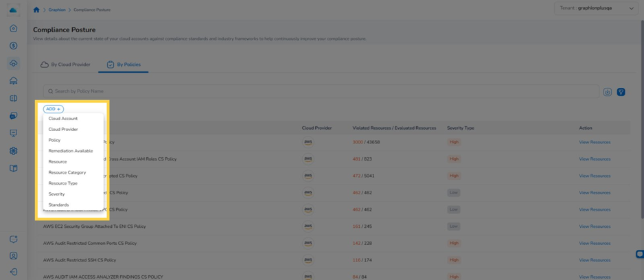Click the ADD + filter button
The height and width of the screenshot is (280, 644).
[x=54, y=109]
